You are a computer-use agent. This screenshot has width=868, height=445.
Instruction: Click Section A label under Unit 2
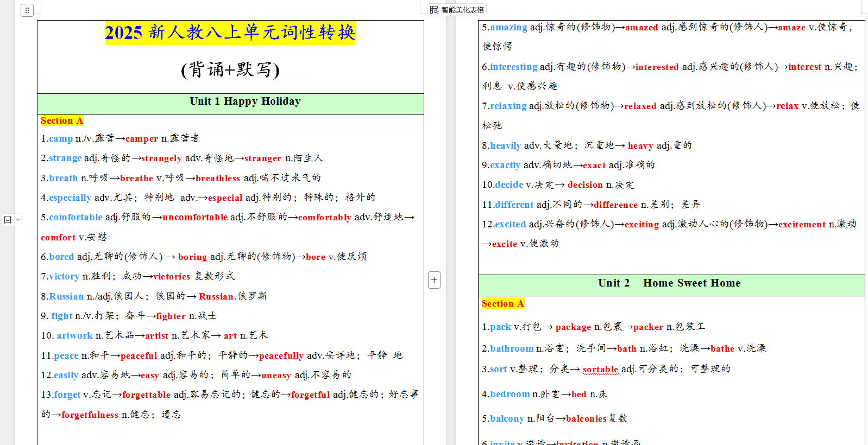pos(503,304)
